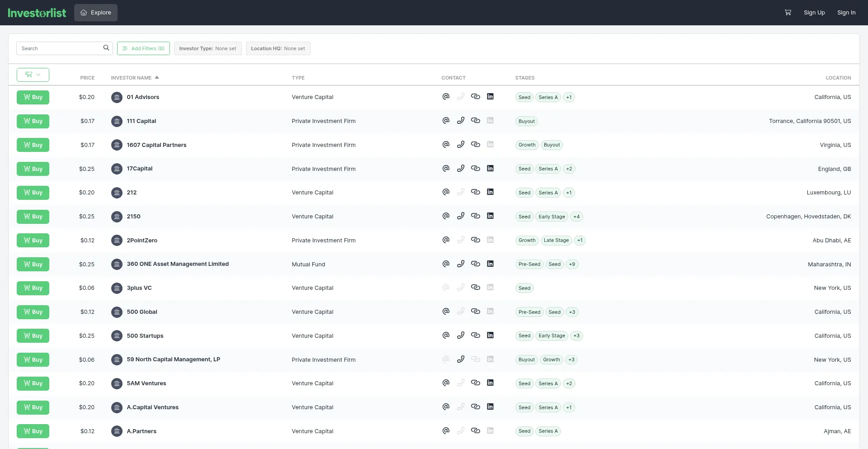
Task: Click phone icon for 59 North Capital
Action: pyautogui.click(x=460, y=359)
